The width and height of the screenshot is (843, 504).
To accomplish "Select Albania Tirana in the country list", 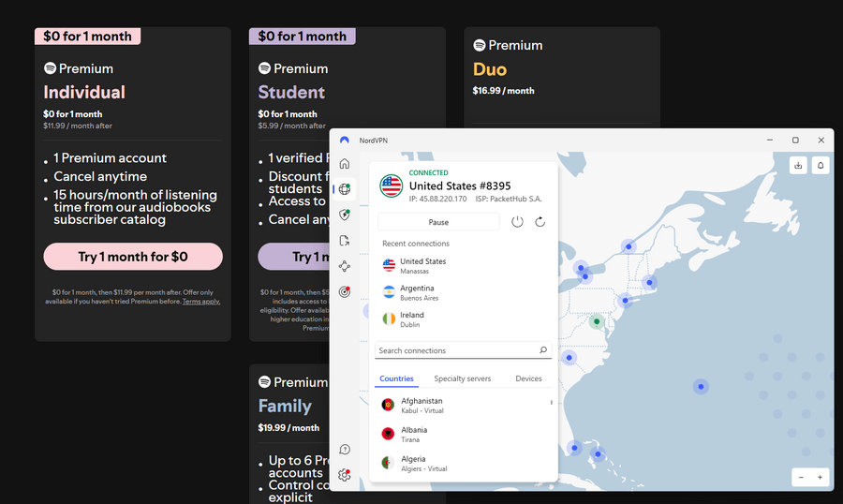I will pos(463,434).
